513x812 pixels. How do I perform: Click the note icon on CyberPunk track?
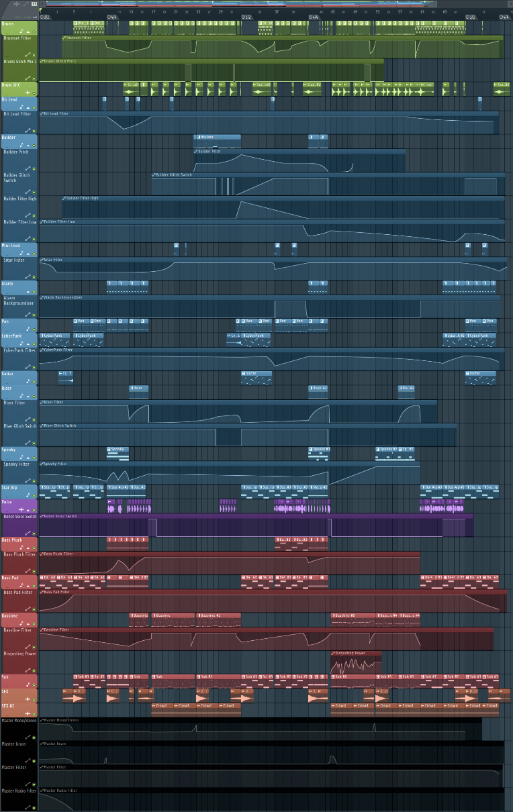[x=21, y=344]
